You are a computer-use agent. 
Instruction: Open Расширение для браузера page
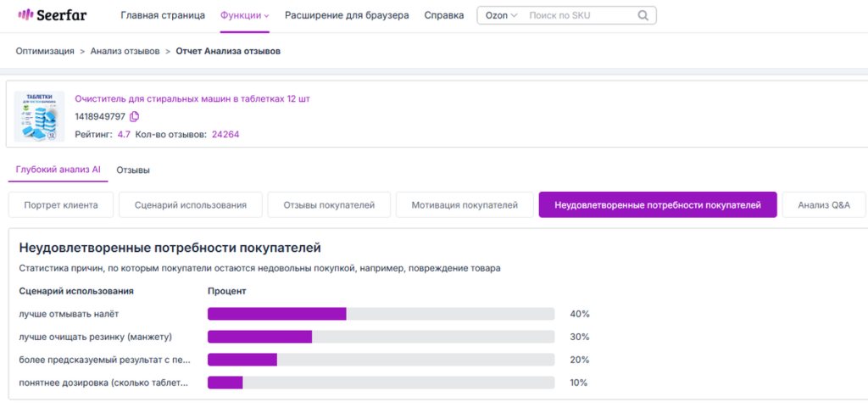347,15
